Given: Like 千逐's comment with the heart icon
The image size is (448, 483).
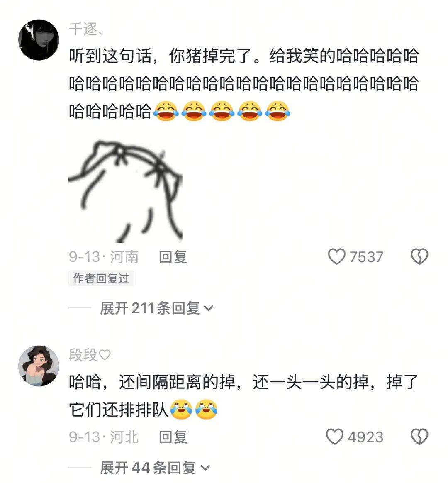Looking at the screenshot, I should click(336, 256).
